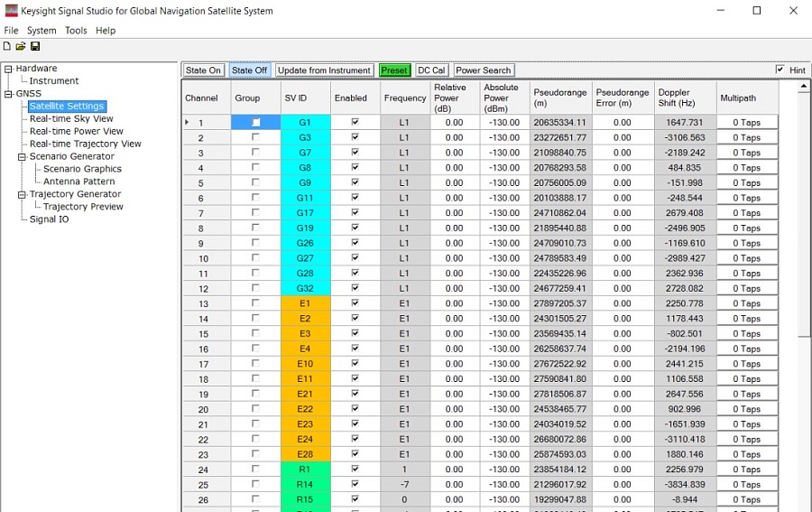Collapse the Hardware tree node
The width and height of the screenshot is (812, 512).
tap(8, 69)
